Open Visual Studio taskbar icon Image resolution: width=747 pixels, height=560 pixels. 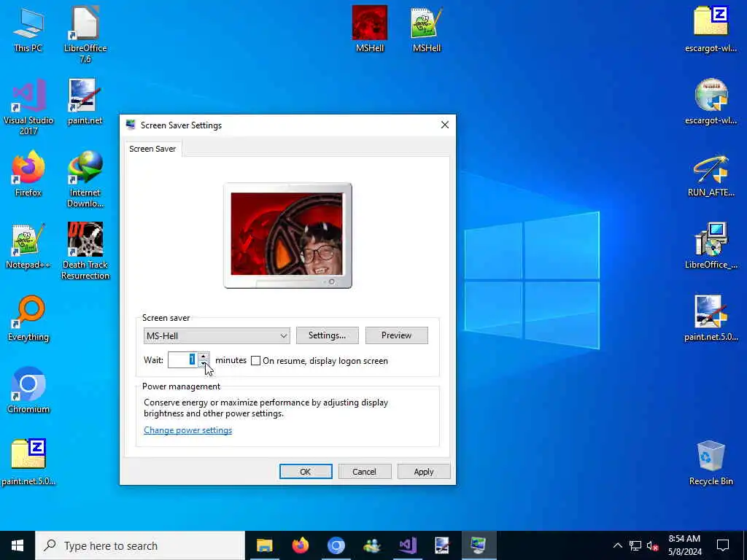click(x=408, y=545)
